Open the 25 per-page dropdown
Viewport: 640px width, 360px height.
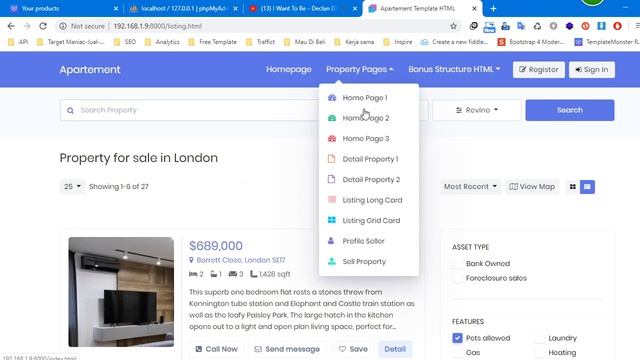tap(72, 187)
